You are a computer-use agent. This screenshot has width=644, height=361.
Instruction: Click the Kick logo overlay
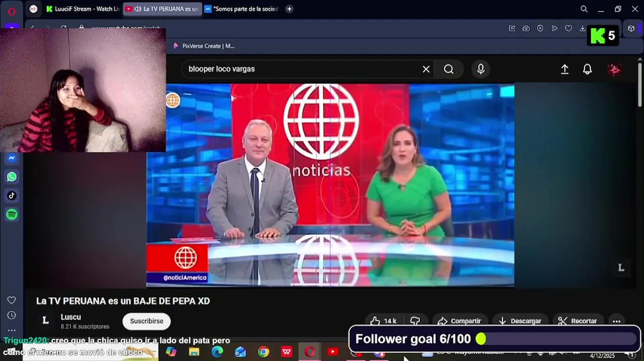click(x=598, y=36)
